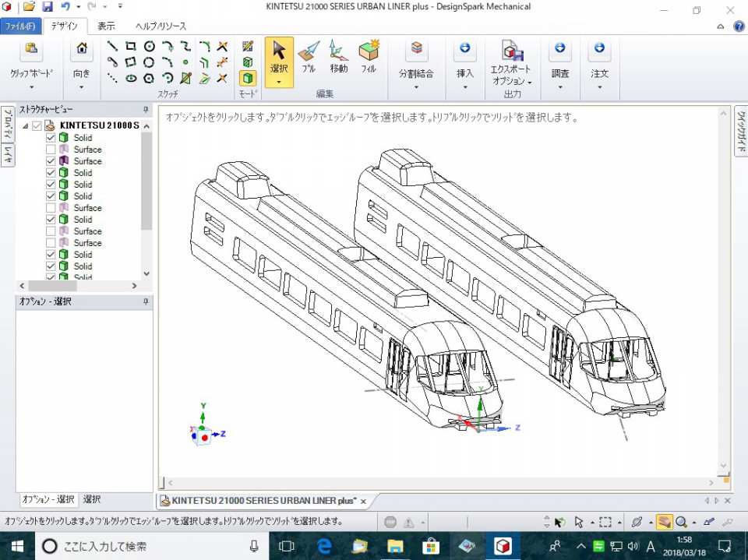
Task: Switch to Sketch mode icon
Action: coord(248,46)
